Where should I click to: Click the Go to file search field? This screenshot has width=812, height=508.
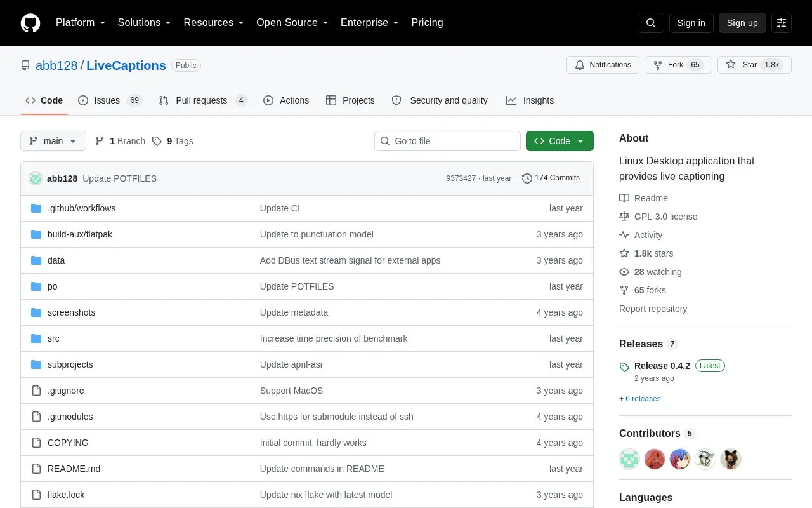pos(447,141)
